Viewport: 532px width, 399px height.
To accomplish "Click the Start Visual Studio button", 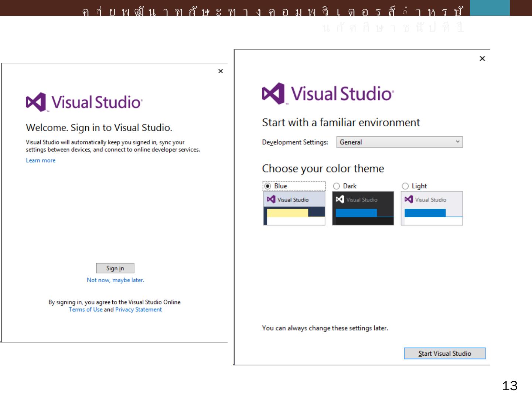I will click(x=444, y=354).
